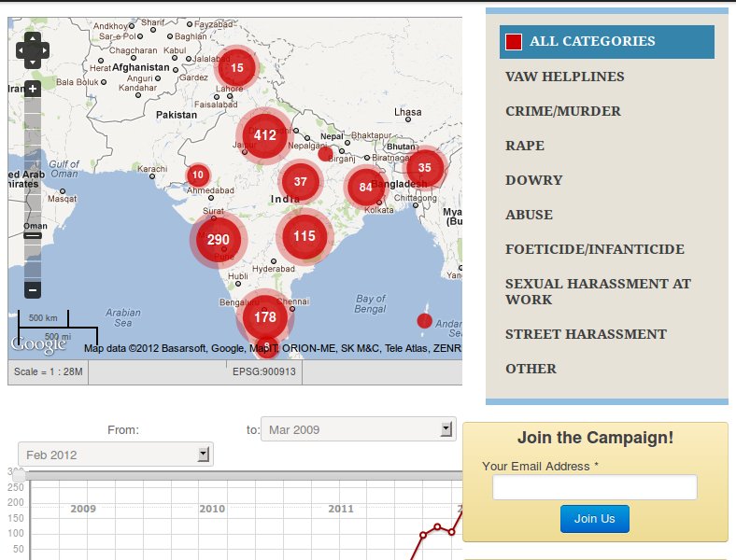Select the ALL CATEGORIES filter
Screen dimensions: 736x560
[607, 42]
